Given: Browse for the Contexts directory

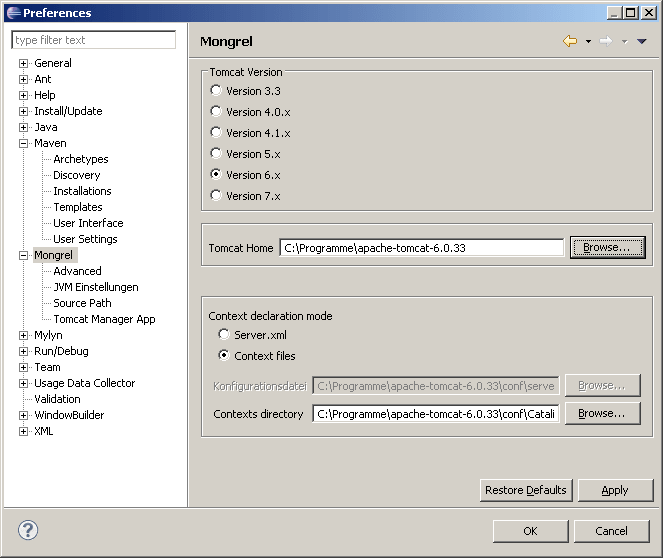Looking at the screenshot, I should pos(602,413).
